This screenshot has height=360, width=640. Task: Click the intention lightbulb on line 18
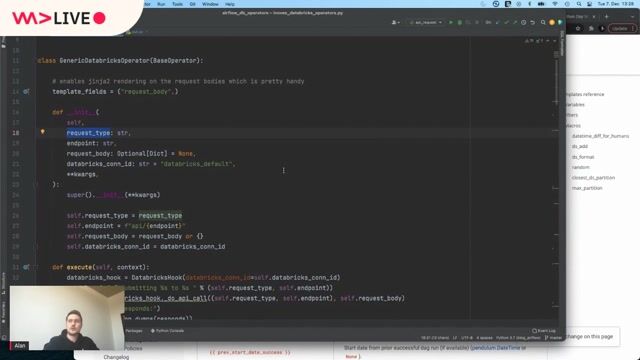pos(42,132)
